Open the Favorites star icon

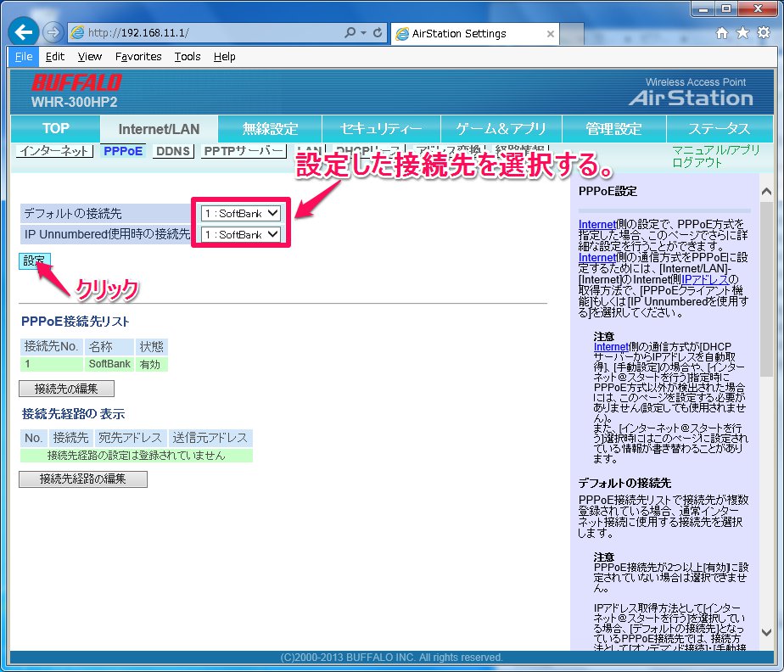click(743, 33)
